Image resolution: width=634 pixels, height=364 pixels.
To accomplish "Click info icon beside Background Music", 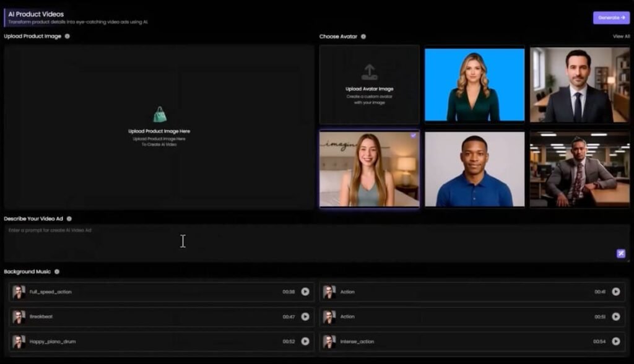I will [x=57, y=272].
